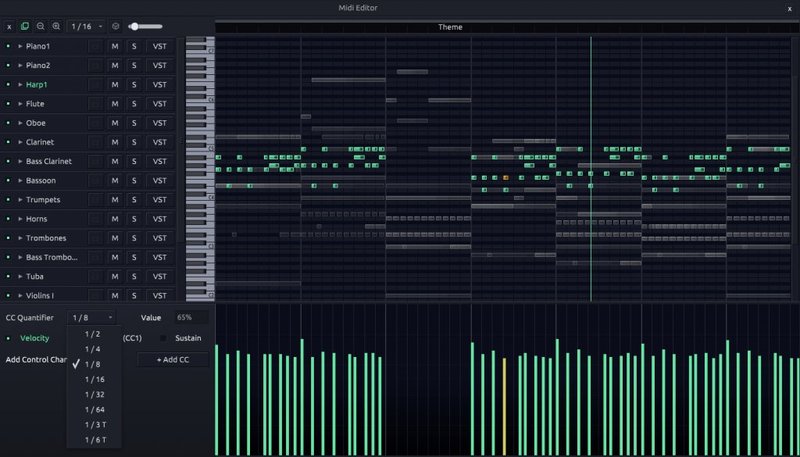Click the zoom out magnifier icon

[40, 26]
